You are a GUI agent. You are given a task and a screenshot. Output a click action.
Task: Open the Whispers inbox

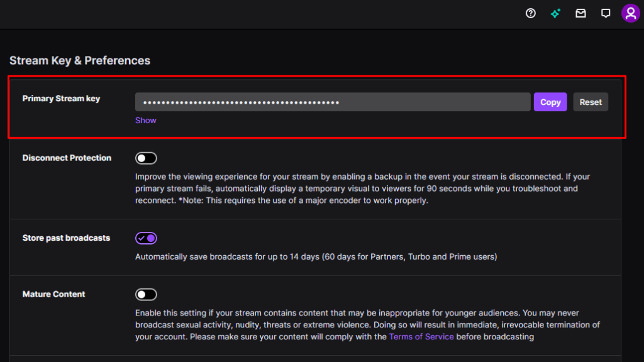point(580,13)
